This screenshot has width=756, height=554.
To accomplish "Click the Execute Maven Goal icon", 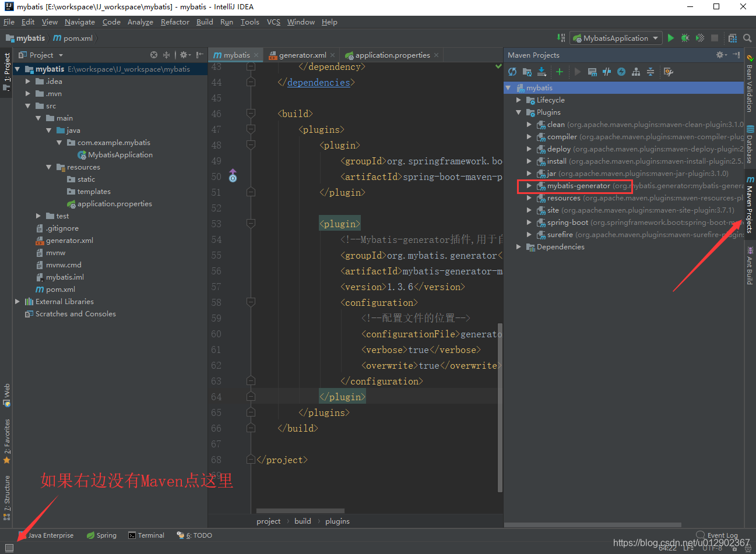I will tap(592, 72).
